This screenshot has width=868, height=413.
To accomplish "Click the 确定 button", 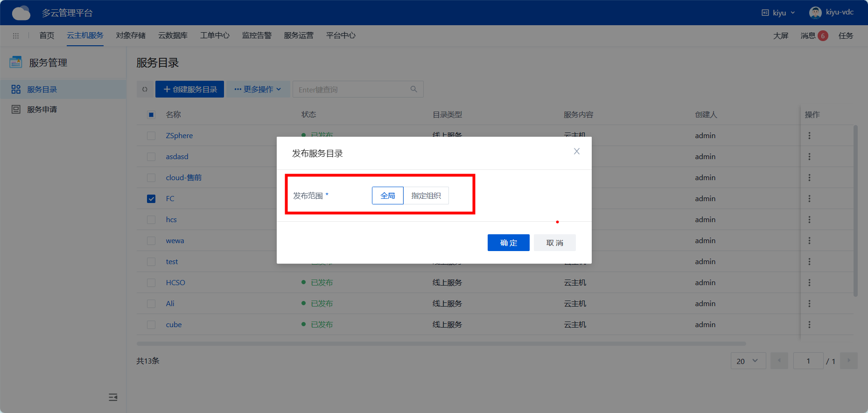I will (508, 243).
